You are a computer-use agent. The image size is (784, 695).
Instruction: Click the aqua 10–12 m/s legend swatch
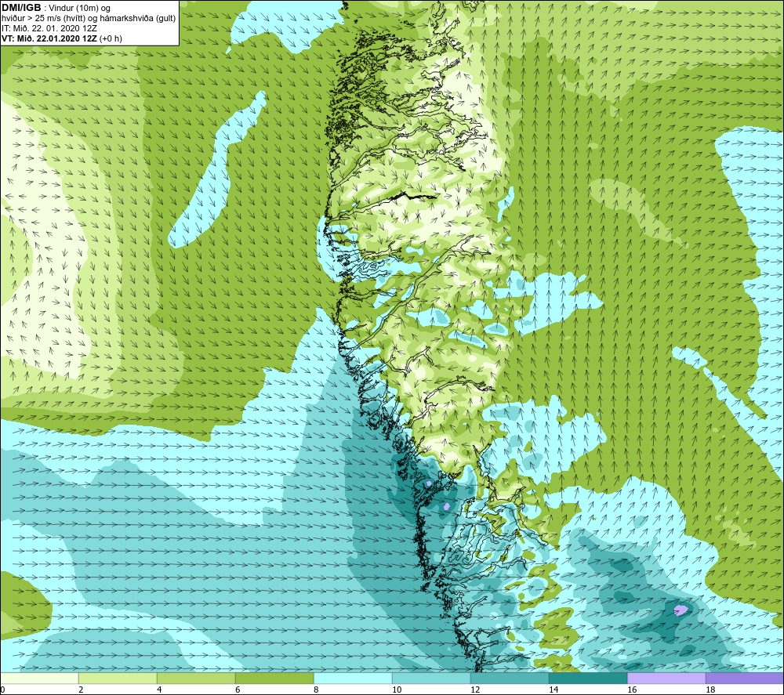tap(431, 678)
